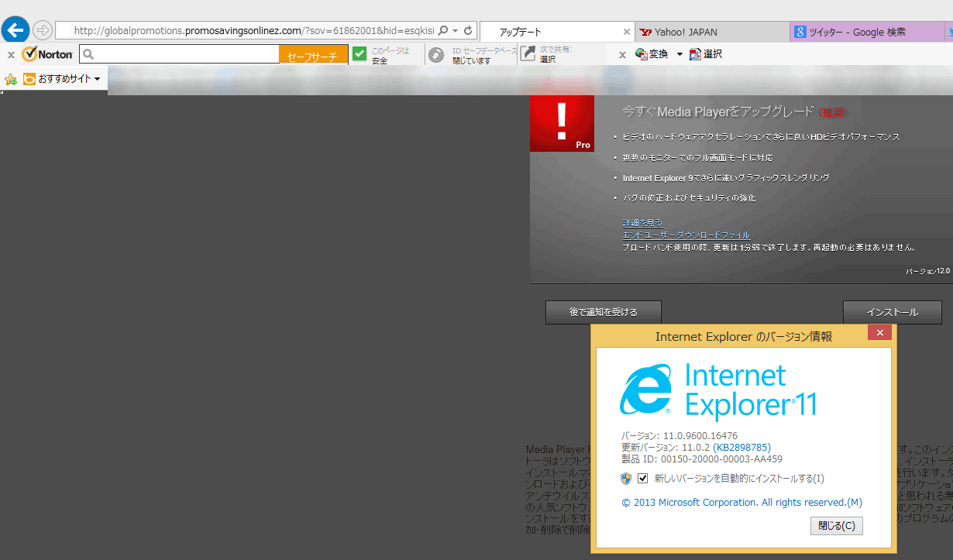Screen dimensions: 953x560
Task: Close the アップデート tab
Action: [627, 32]
